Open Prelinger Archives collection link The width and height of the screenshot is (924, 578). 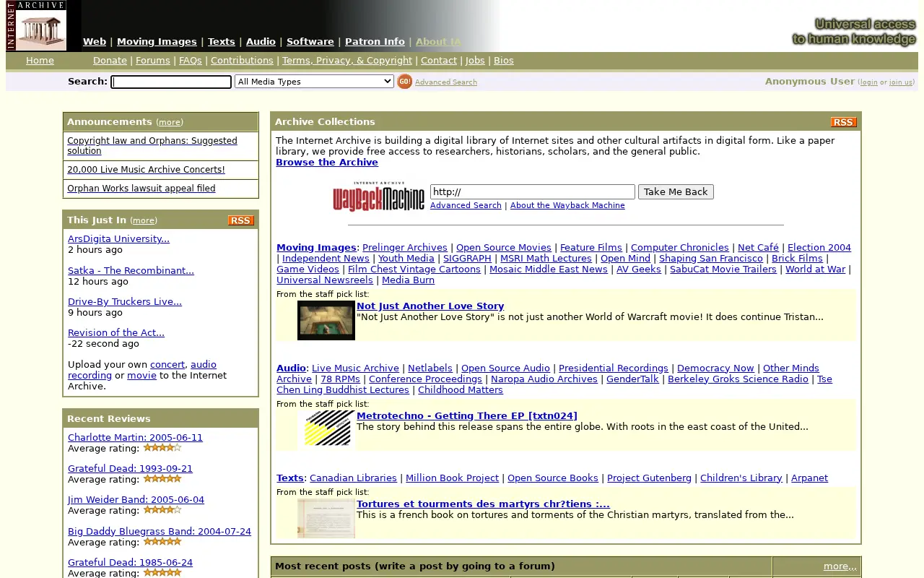(405, 248)
